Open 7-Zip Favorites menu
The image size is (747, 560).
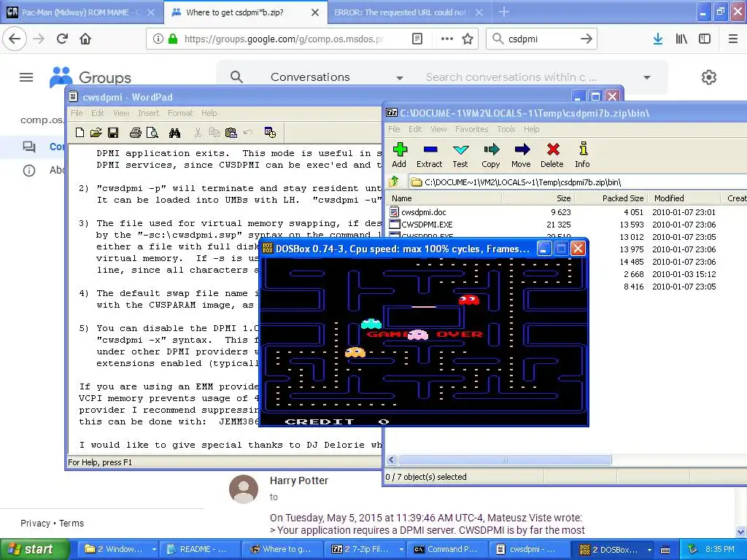(x=472, y=129)
